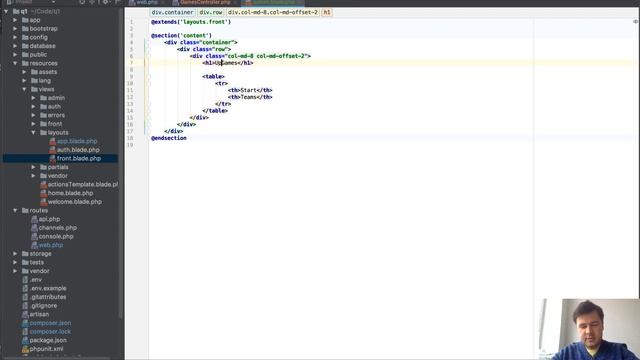This screenshot has height=360, width=640.
Task: Click the phpunit.xml file icon
Action: coord(25,349)
